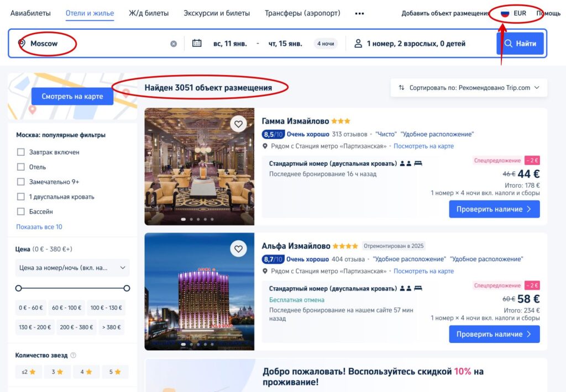
Task: Expand the «...» menu in the navigation bar
Action: click(x=360, y=13)
